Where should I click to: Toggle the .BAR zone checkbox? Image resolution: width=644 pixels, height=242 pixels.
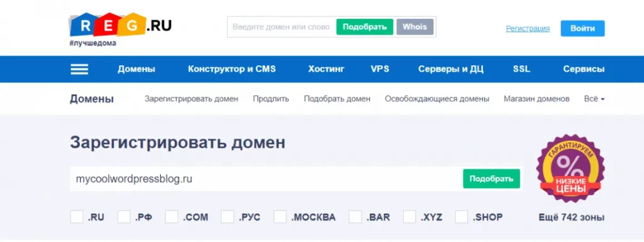(x=355, y=217)
